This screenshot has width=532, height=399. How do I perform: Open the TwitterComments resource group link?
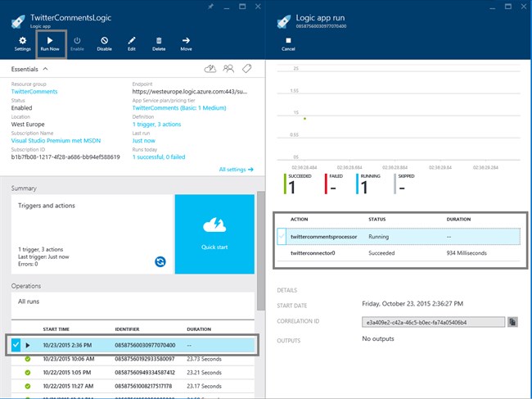coord(34,92)
